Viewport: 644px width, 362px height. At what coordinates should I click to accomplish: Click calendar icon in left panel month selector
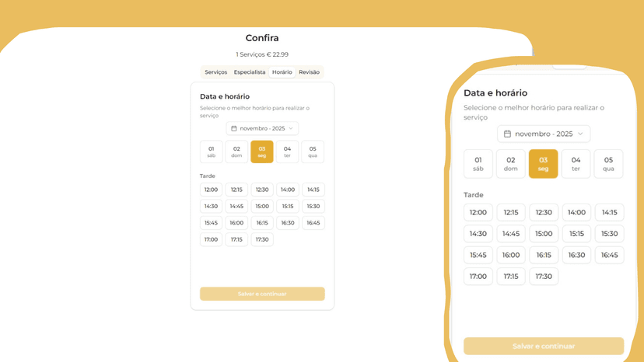click(234, 129)
